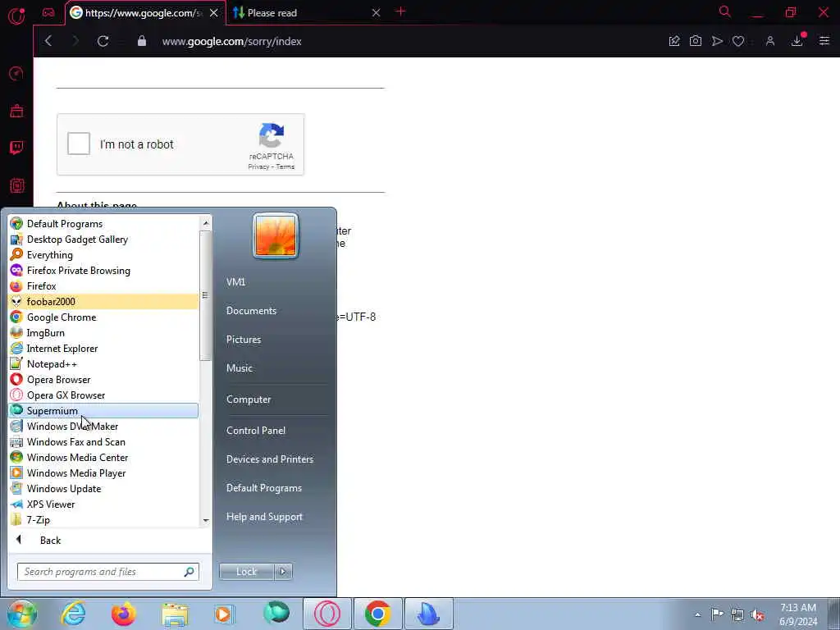
Task: Open Everything search program entry
Action: [103, 255]
